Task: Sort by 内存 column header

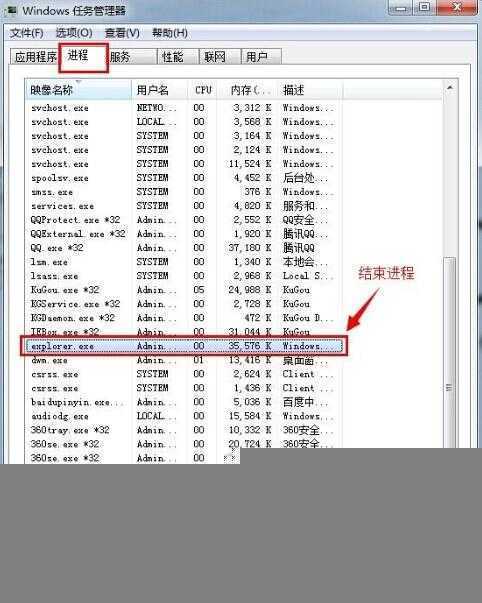Action: (247, 90)
